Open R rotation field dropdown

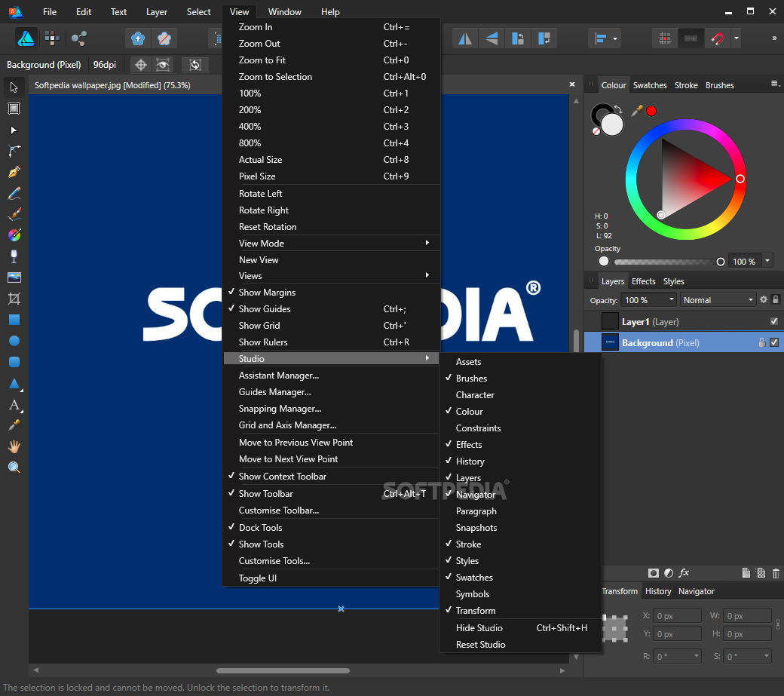[696, 655]
